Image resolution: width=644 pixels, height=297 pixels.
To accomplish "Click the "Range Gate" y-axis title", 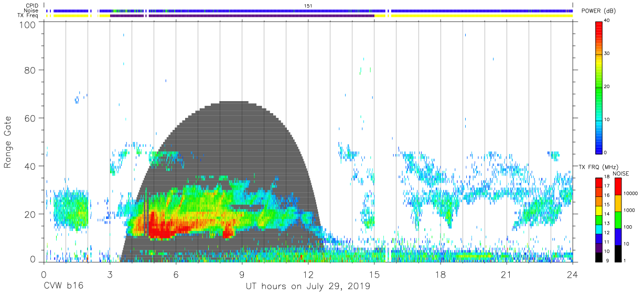I will (8, 142).
